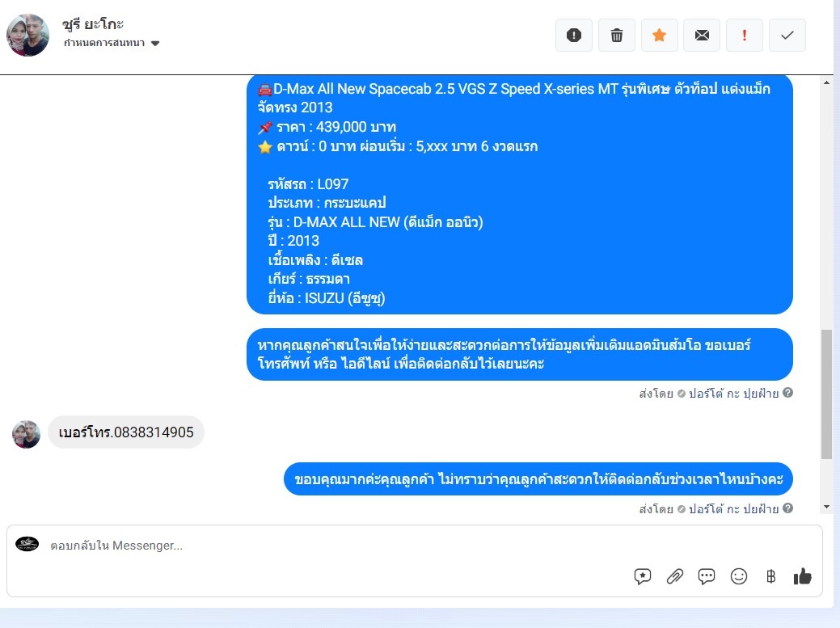The height and width of the screenshot is (628, 840).
Task: Open the กำหนดการสนทนา dropdown arrow
Action: click(155, 44)
